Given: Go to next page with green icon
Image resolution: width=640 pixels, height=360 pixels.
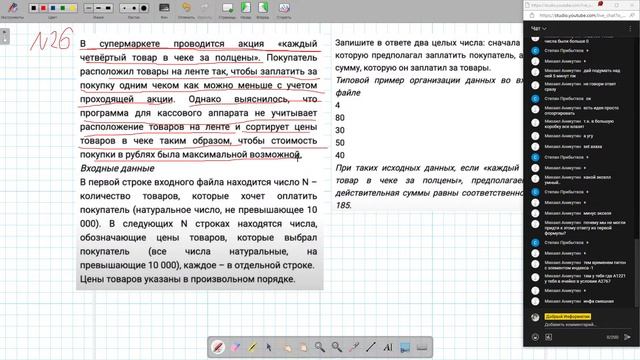Looking at the screenshot, I should coord(263,8).
